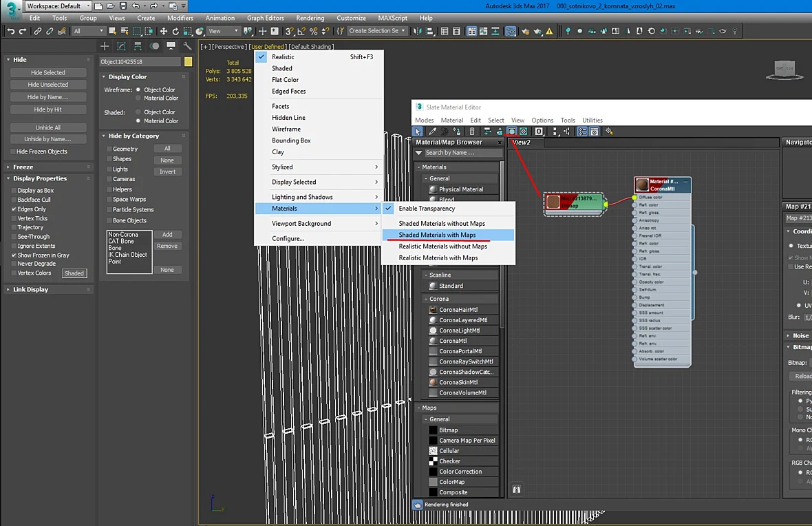
Task: Click the Select and Move tool
Action: pyautogui.click(x=164, y=31)
